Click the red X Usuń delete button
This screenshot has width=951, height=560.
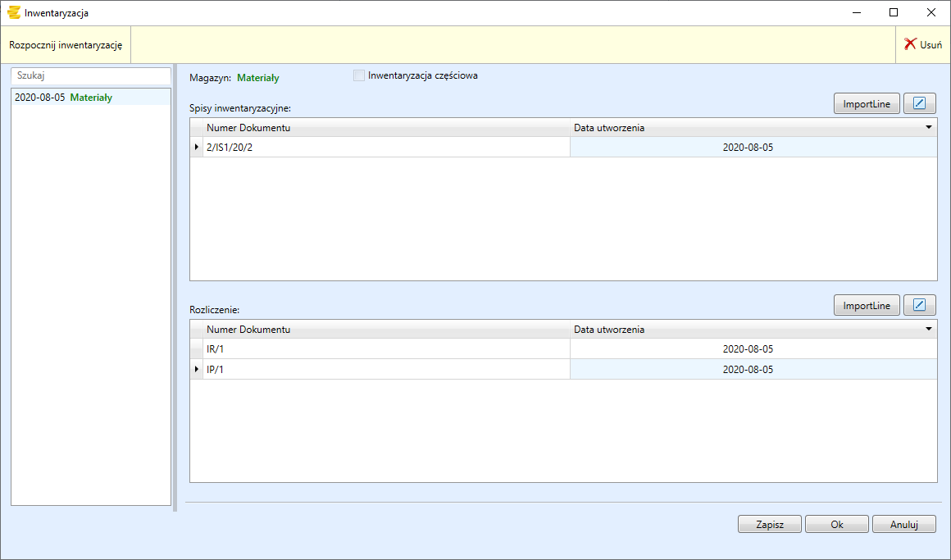922,45
